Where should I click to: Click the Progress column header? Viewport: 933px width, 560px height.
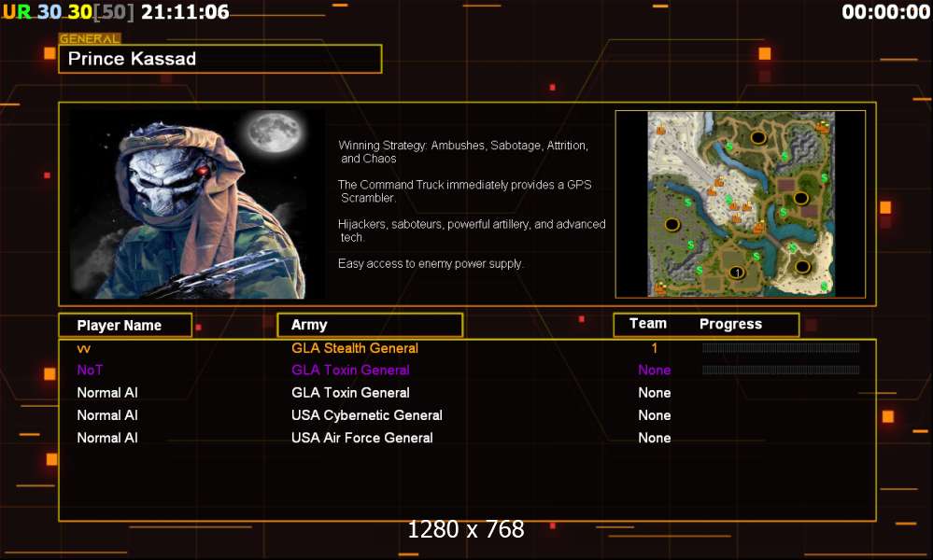click(730, 324)
